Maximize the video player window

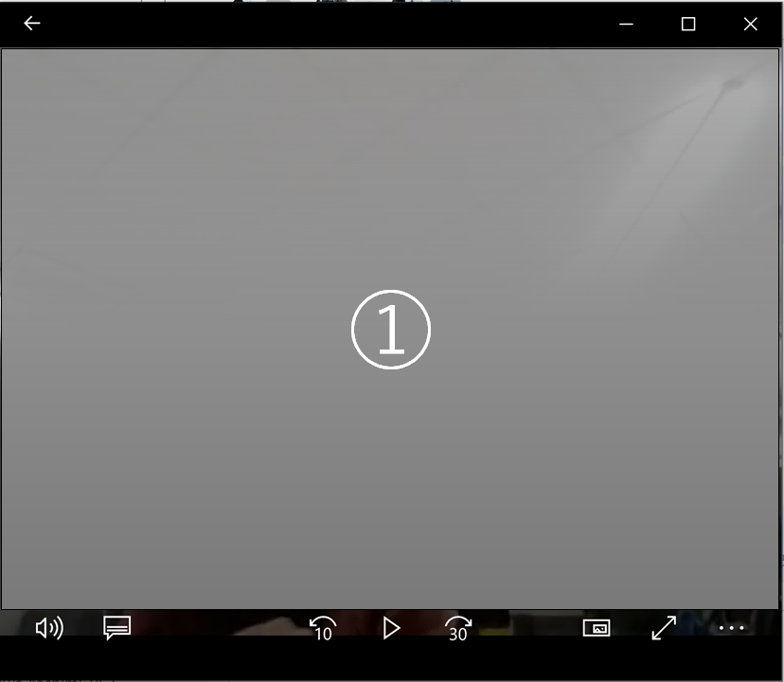point(688,24)
